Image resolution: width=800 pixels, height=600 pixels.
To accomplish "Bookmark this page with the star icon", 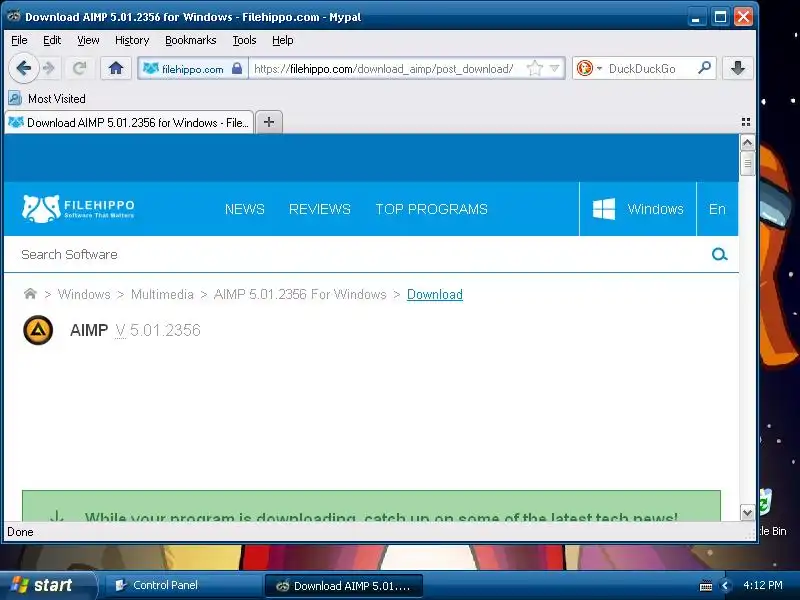I will [534, 68].
